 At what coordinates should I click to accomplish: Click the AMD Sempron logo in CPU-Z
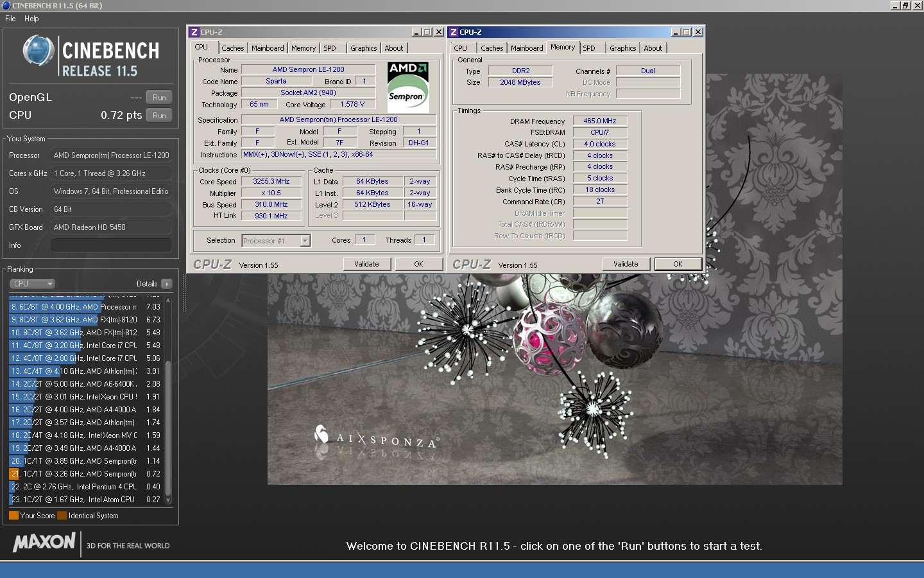[407, 87]
